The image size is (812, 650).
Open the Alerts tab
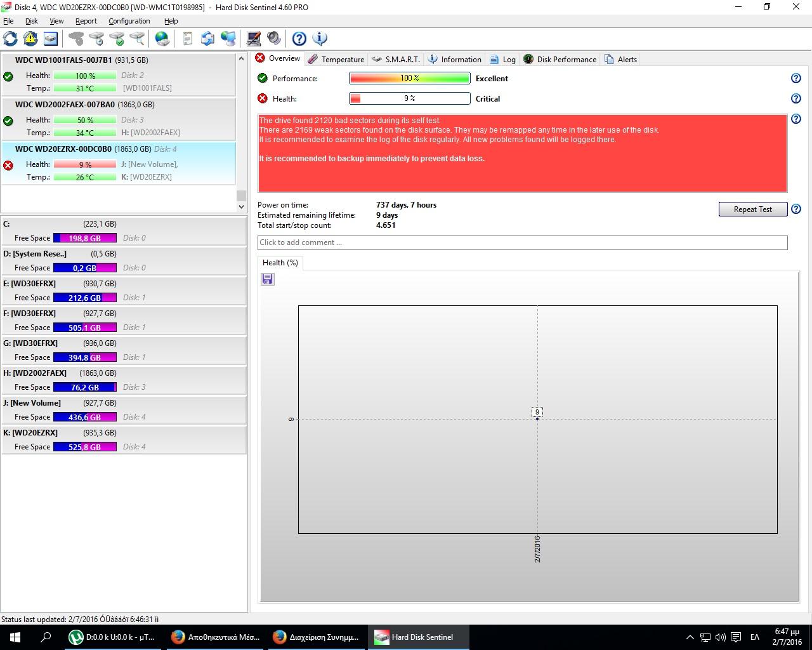pos(620,59)
